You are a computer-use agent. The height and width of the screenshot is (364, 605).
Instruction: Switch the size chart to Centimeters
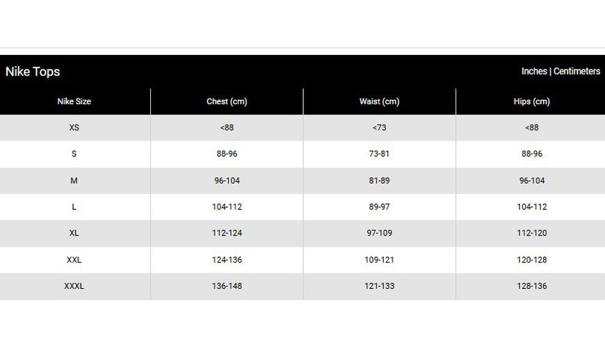click(x=576, y=72)
